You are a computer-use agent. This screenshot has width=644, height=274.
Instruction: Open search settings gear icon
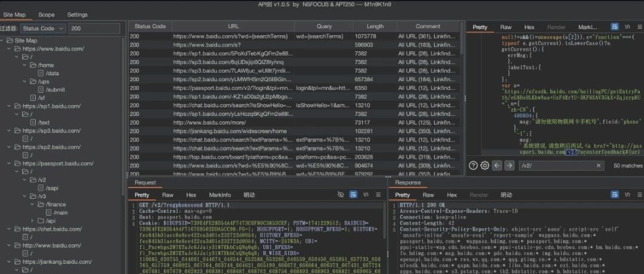(x=485, y=165)
